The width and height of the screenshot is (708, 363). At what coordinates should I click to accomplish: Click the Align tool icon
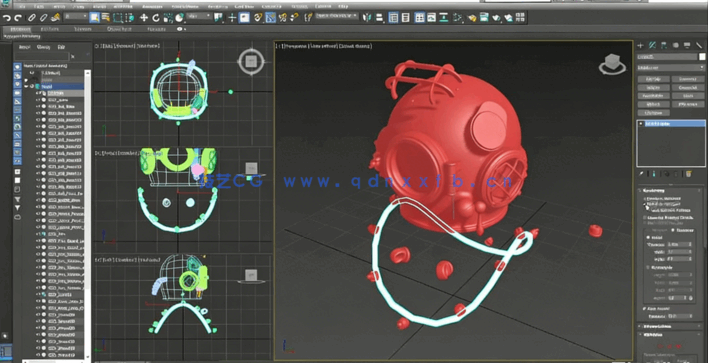tap(379, 18)
